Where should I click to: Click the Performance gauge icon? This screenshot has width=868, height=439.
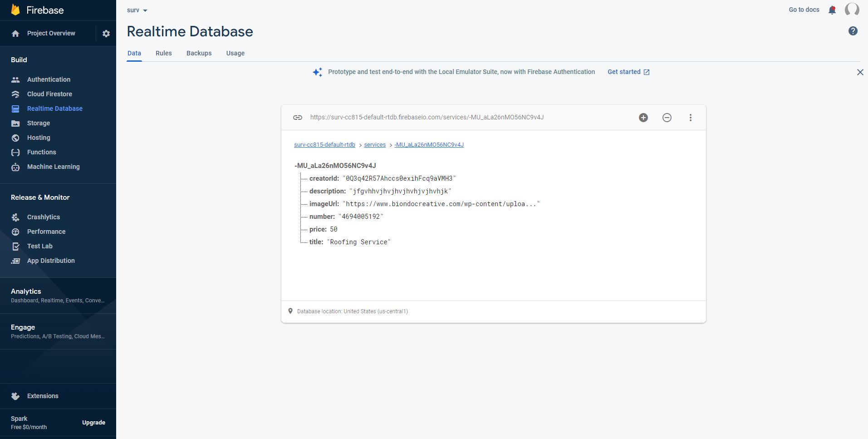15,232
